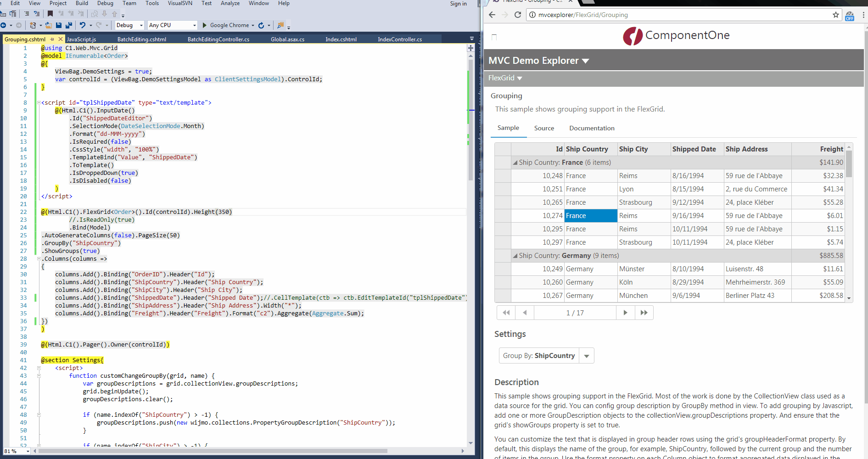
Task: Collapse the Columns block at line 28
Action: [x=39, y=259]
